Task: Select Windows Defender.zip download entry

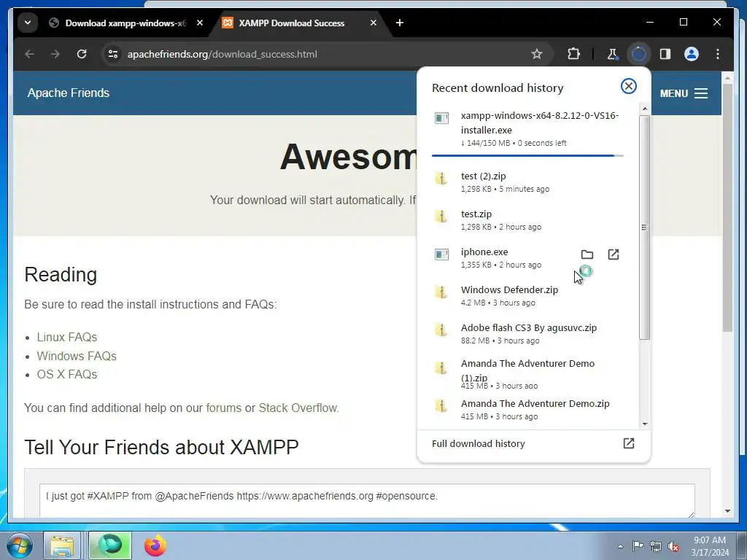Action: pyautogui.click(x=527, y=296)
